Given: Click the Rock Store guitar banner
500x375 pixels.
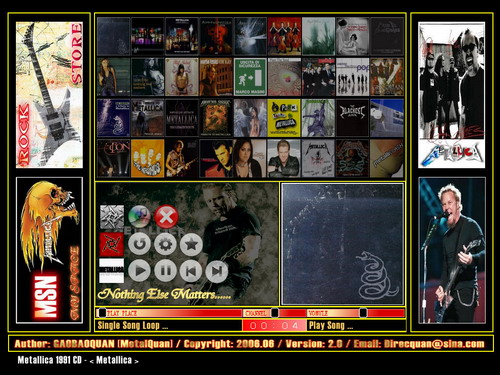Looking at the screenshot, I should 49,95.
